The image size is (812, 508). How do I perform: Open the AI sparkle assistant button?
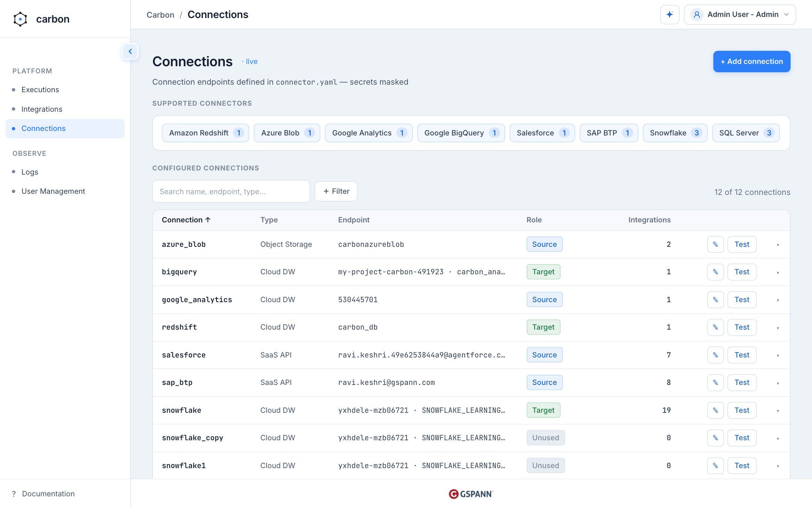[x=670, y=15]
